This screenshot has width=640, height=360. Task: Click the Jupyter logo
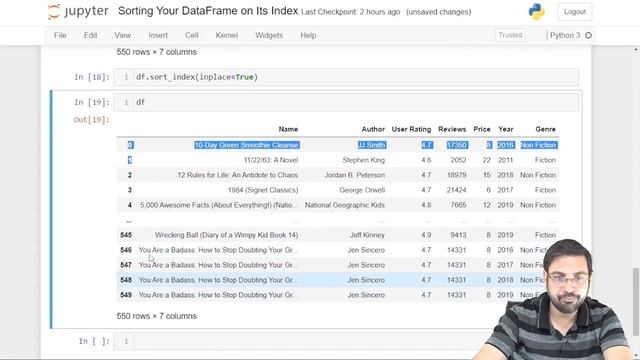[x=78, y=11]
